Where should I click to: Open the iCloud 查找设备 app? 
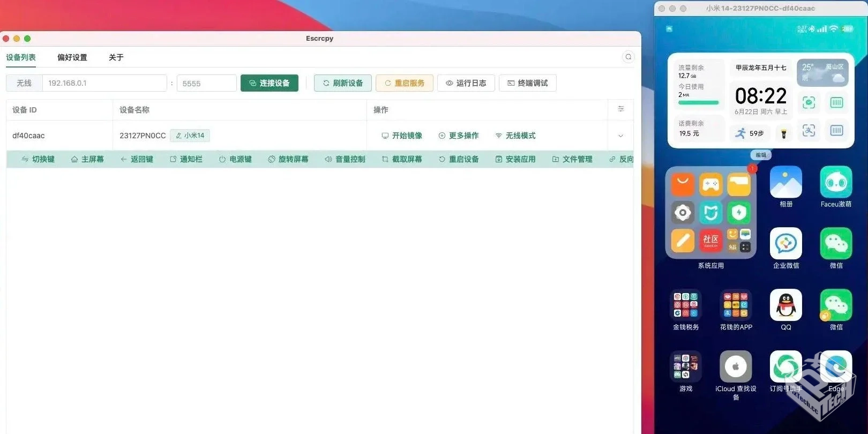pyautogui.click(x=736, y=367)
